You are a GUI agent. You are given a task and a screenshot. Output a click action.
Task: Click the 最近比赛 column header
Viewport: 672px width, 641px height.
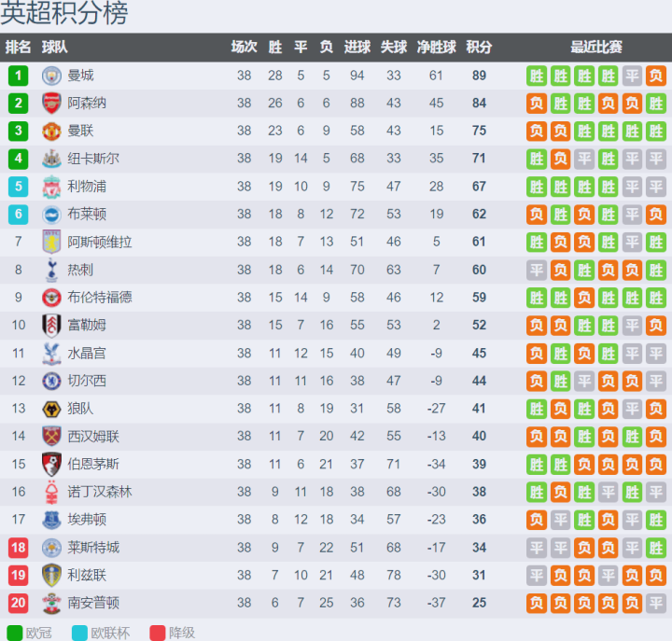(x=596, y=48)
